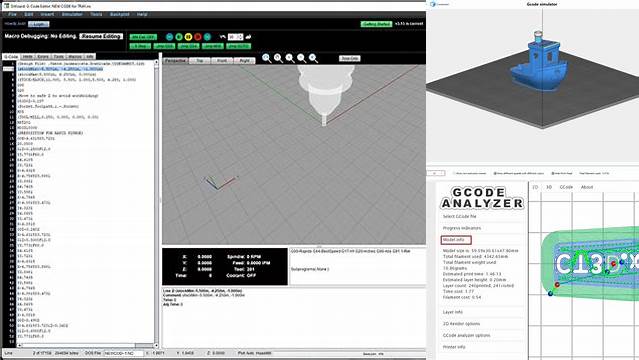Click the green play simulation circle

click(x=179, y=37)
